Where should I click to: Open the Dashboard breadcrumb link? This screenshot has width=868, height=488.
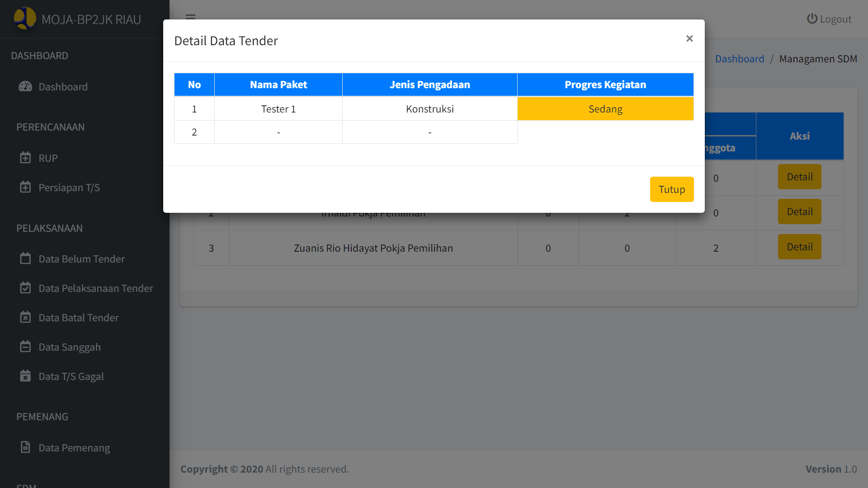tap(739, 59)
